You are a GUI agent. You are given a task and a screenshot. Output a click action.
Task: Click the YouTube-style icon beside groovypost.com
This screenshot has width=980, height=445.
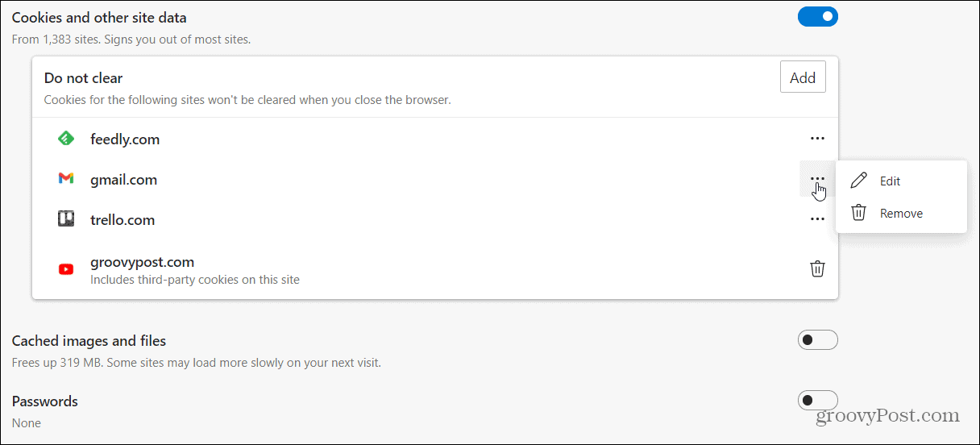click(x=66, y=269)
